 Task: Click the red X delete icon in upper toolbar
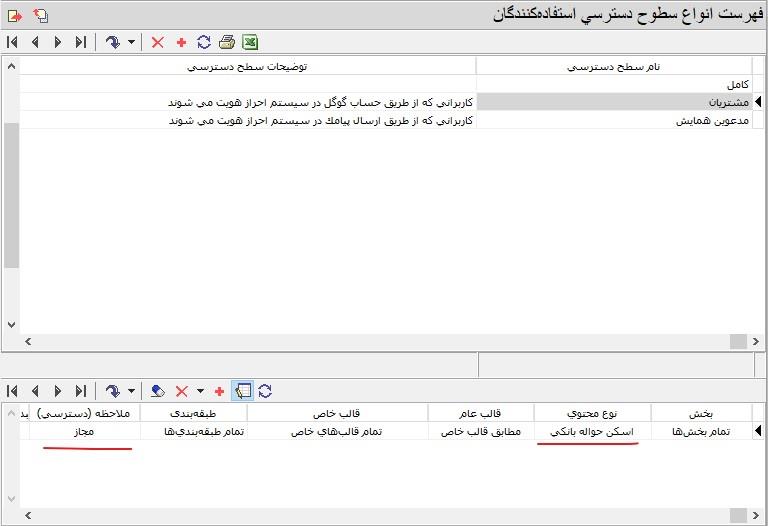click(x=157, y=42)
